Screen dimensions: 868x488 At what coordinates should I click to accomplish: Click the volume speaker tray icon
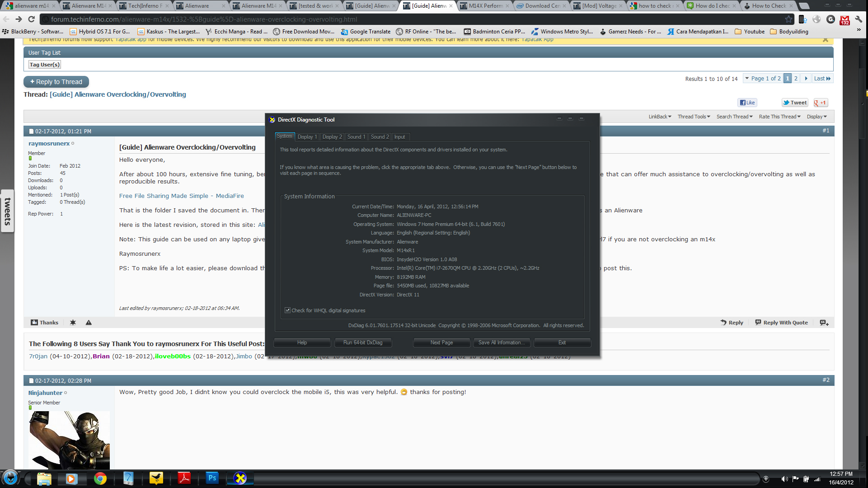click(784, 479)
